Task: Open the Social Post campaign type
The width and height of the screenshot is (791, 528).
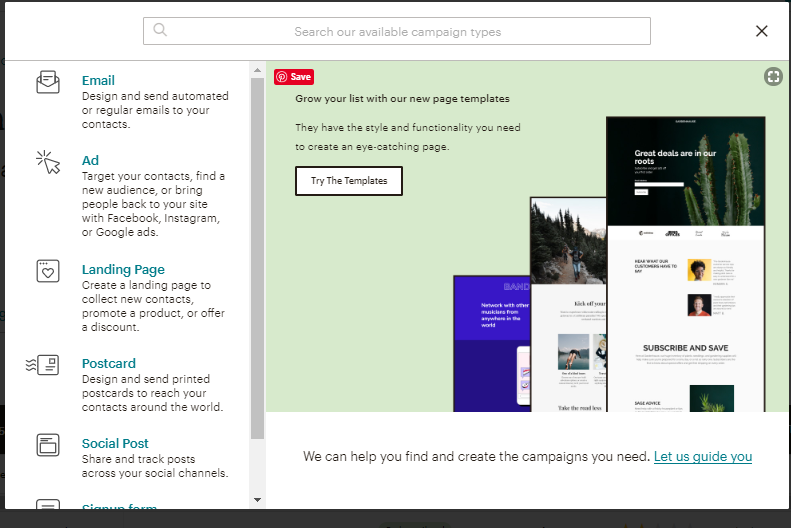Action: pos(115,443)
